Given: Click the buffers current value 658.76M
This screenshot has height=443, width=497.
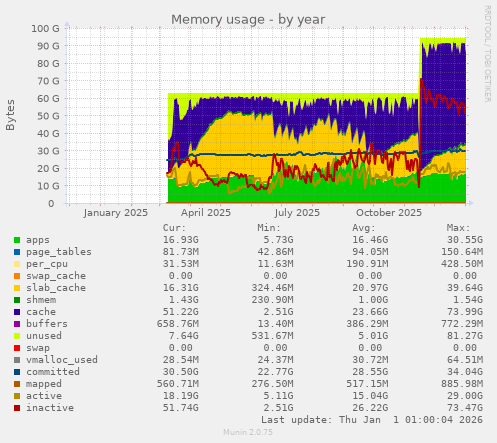Looking at the screenshot, I should tap(178, 324).
